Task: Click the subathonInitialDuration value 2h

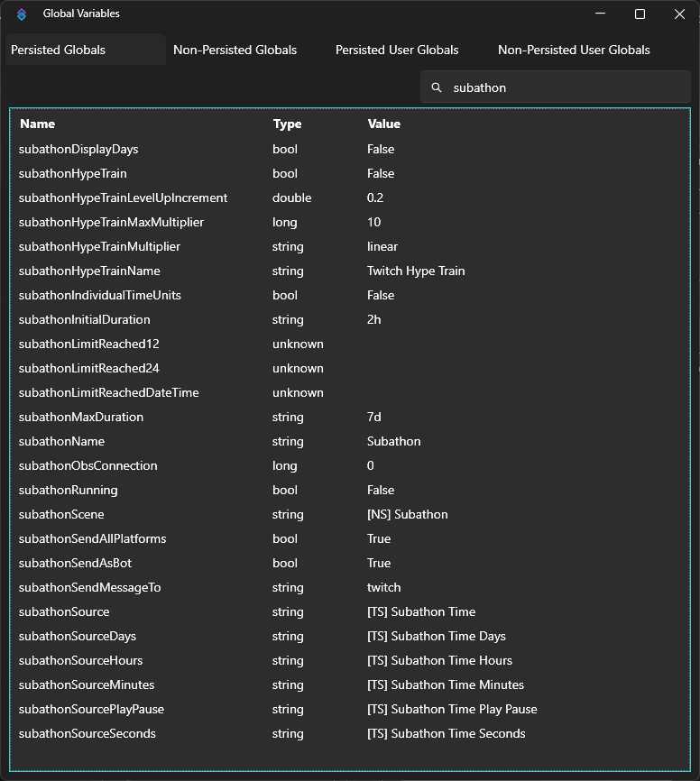Action: (x=373, y=319)
